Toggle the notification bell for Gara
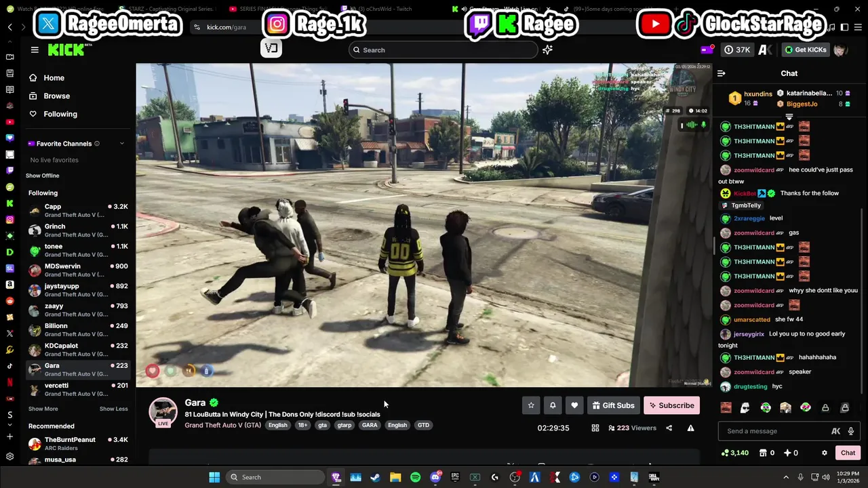 553,405
